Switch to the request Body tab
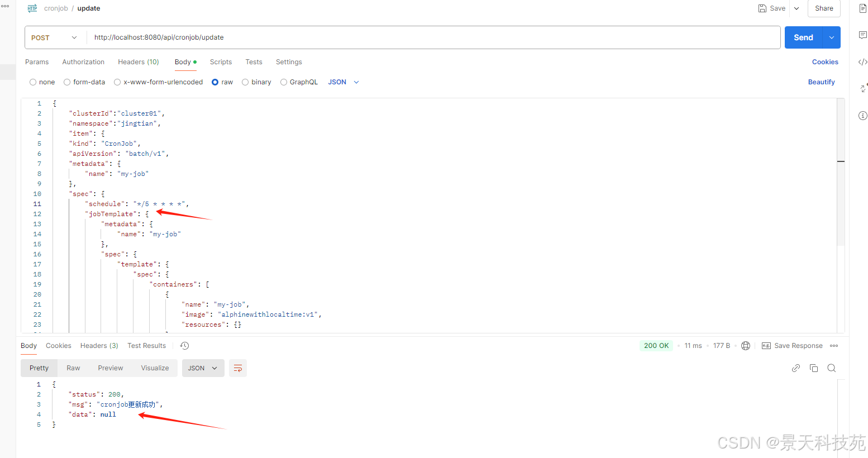 (x=185, y=62)
